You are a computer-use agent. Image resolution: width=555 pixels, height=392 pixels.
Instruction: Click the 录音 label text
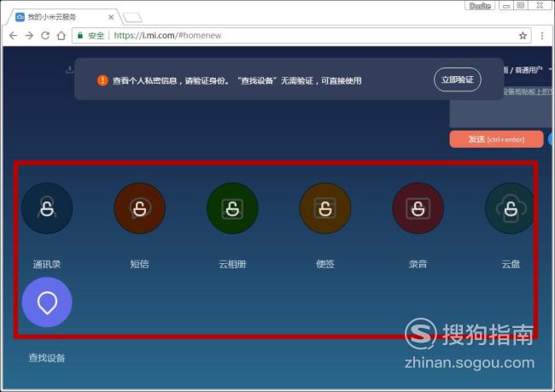click(x=418, y=264)
